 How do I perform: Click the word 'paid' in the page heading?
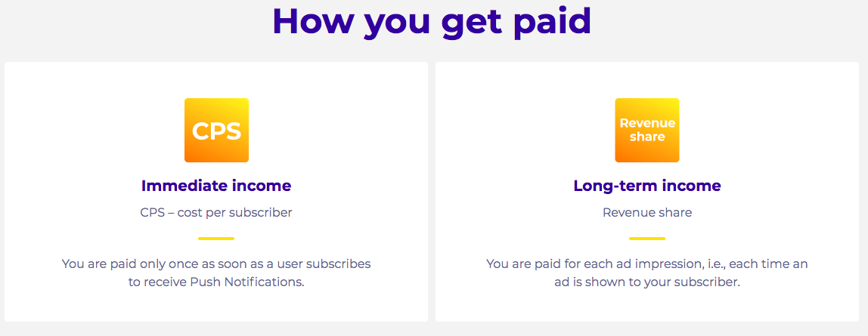(x=553, y=23)
